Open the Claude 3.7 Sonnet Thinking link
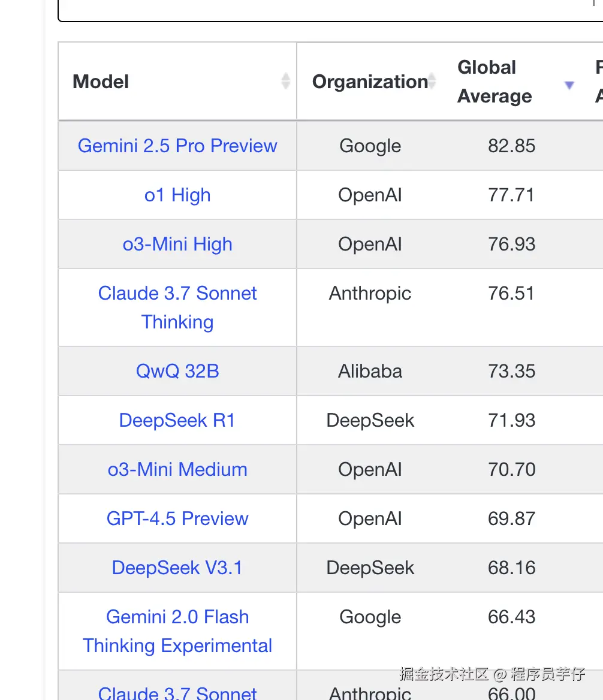Image resolution: width=603 pixels, height=700 pixels. point(177,307)
